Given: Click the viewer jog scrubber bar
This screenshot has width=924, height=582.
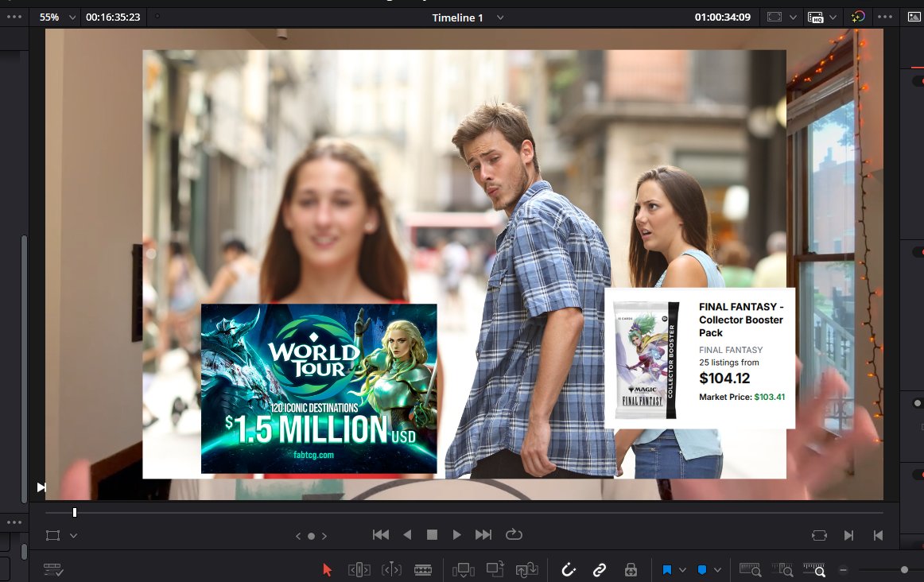Looking at the screenshot, I should tap(464, 513).
